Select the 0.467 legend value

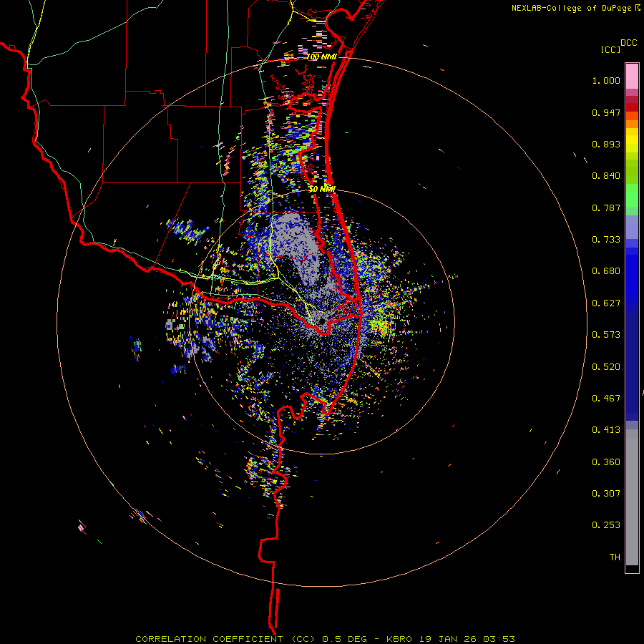(x=606, y=399)
